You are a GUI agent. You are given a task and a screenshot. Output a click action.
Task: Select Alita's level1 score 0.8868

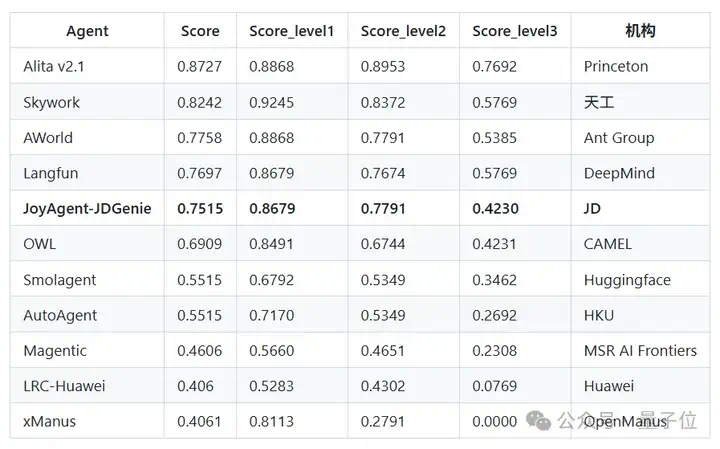coord(271,67)
